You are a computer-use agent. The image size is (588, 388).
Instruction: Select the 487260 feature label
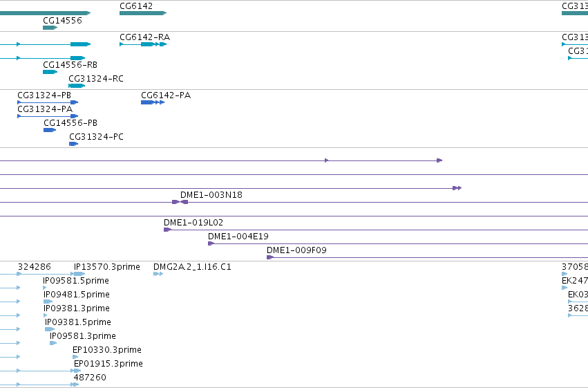tap(90, 378)
